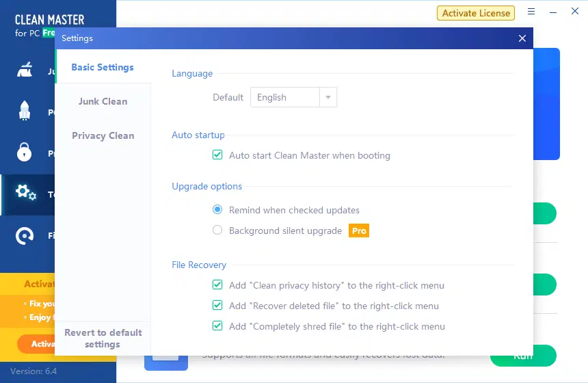The height and width of the screenshot is (383, 588).
Task: Open the Privacy padlock icon in sidebar
Action: pos(25,152)
